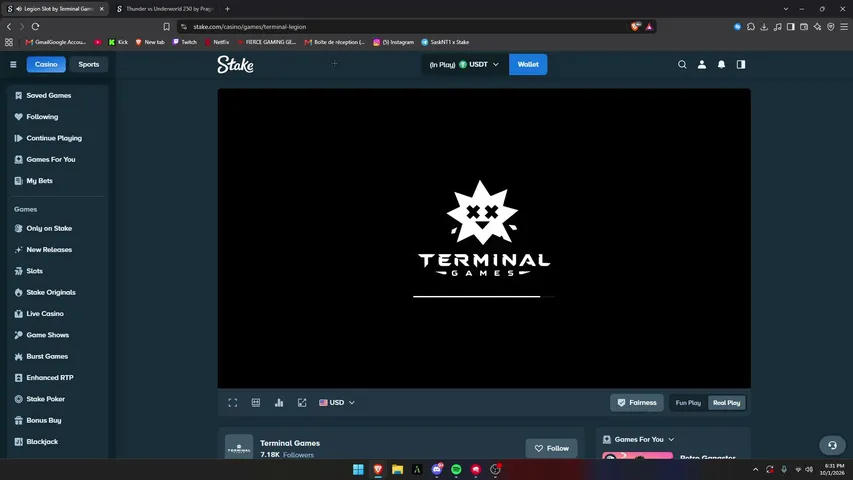Screen dimensions: 853x480
Task: Enable theatre mode under the game
Action: (x=256, y=403)
